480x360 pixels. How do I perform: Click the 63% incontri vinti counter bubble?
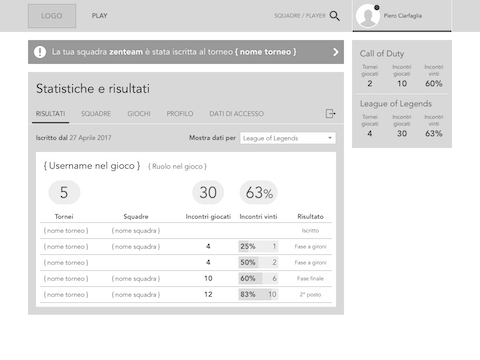click(259, 192)
